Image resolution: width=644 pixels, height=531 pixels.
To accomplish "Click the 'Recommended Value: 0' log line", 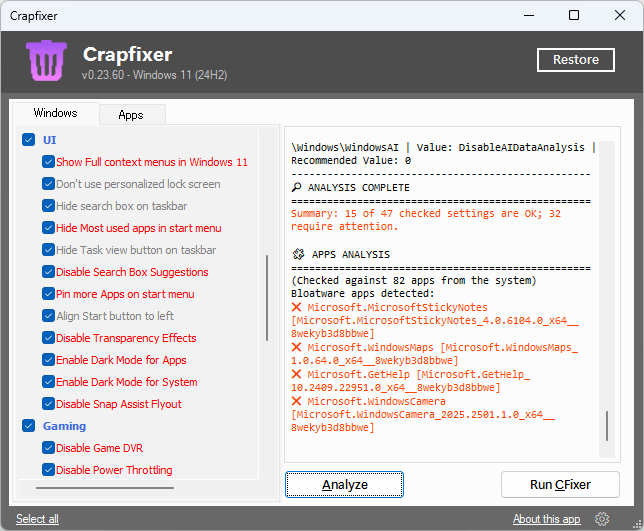I will click(x=351, y=161).
